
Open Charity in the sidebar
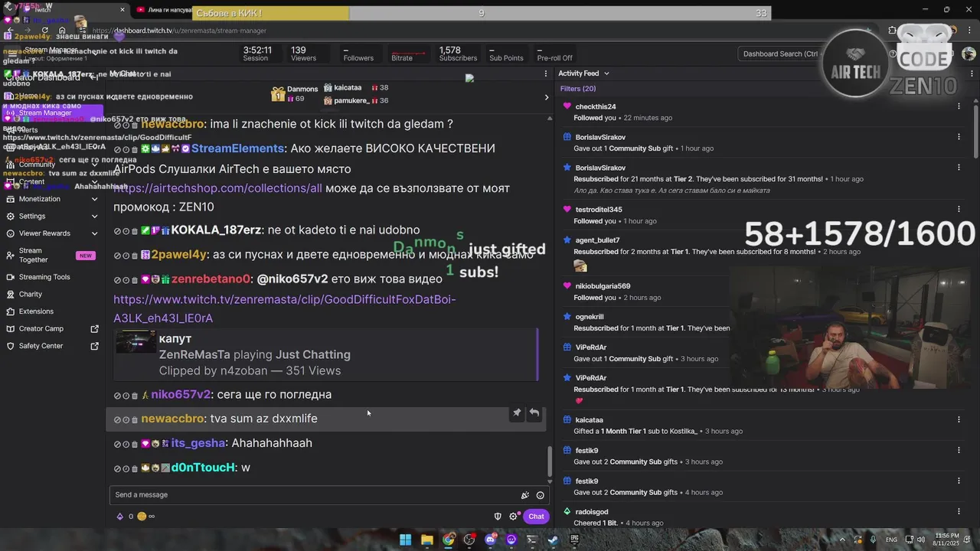(31, 295)
